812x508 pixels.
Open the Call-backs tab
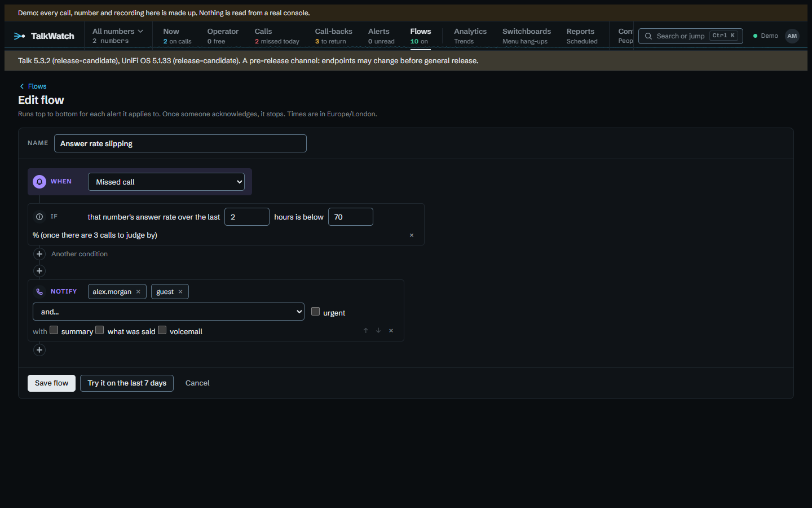[x=333, y=36]
